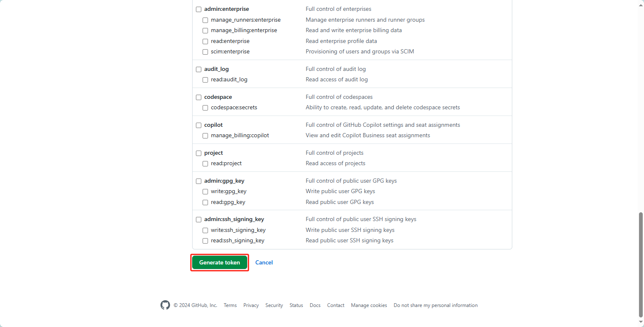Tick the manage_billing:enterprise checkbox
The height and width of the screenshot is (327, 644).
coord(205,30)
